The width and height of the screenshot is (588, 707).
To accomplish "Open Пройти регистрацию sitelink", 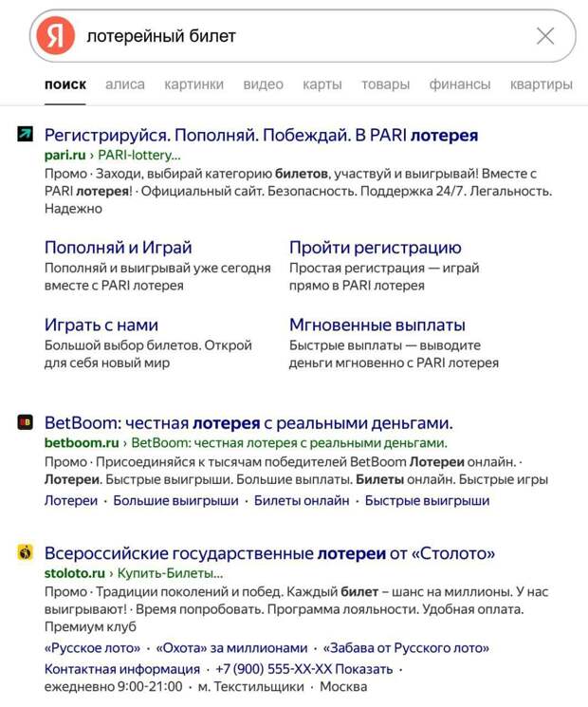I will 375,247.
